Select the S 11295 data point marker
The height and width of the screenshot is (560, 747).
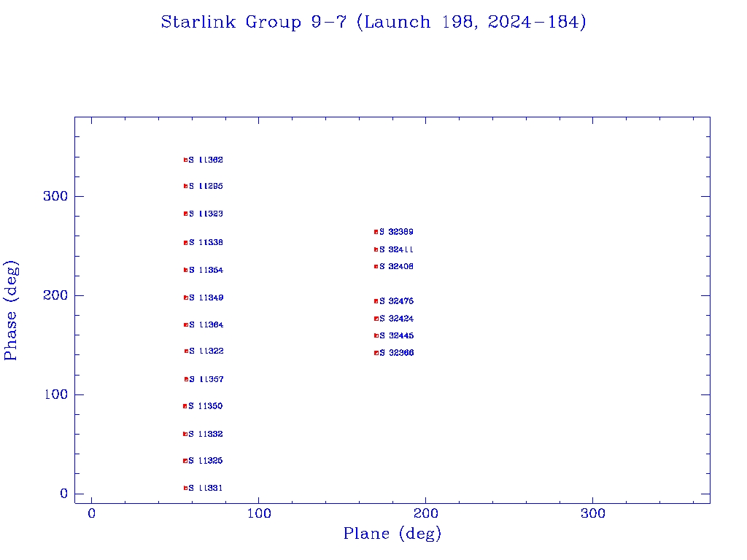coord(186,186)
